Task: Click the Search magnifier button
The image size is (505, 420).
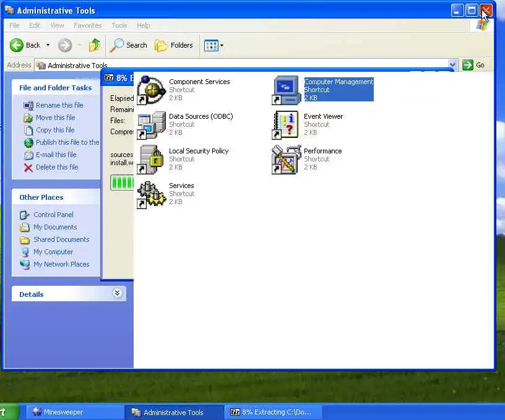Action: tap(128, 45)
